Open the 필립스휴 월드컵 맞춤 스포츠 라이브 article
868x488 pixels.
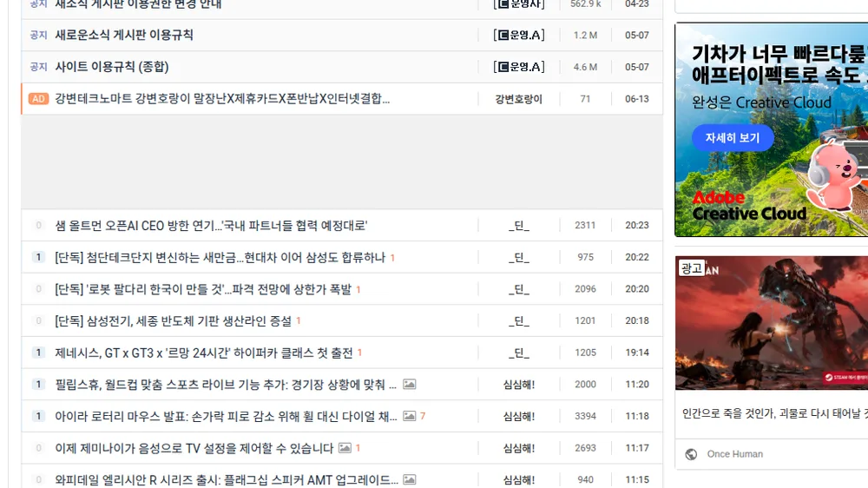pos(226,385)
